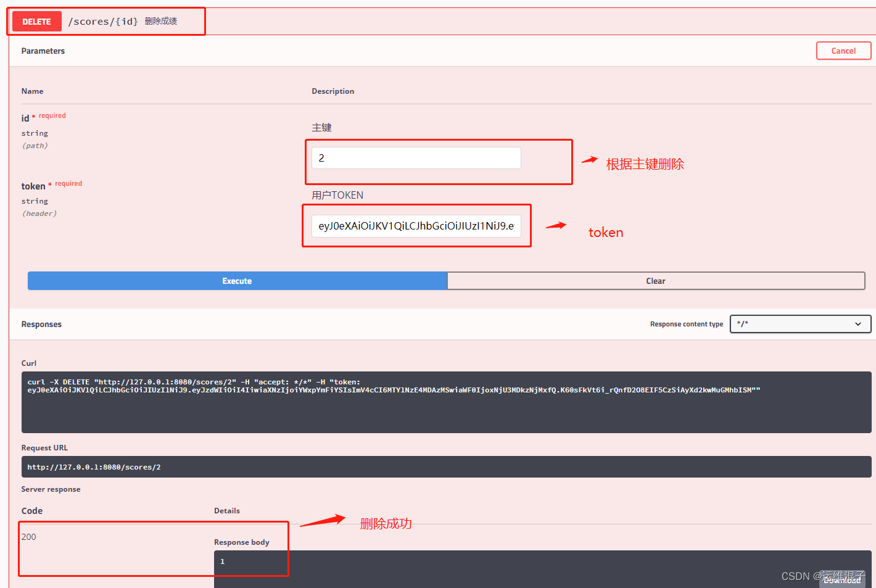
Task: Click the Details column header
Action: click(x=227, y=511)
